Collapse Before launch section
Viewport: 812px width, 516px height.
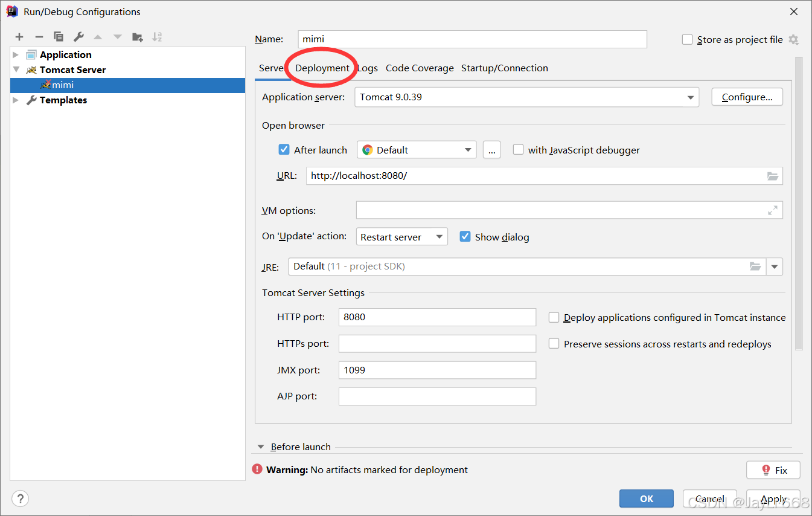(x=261, y=447)
